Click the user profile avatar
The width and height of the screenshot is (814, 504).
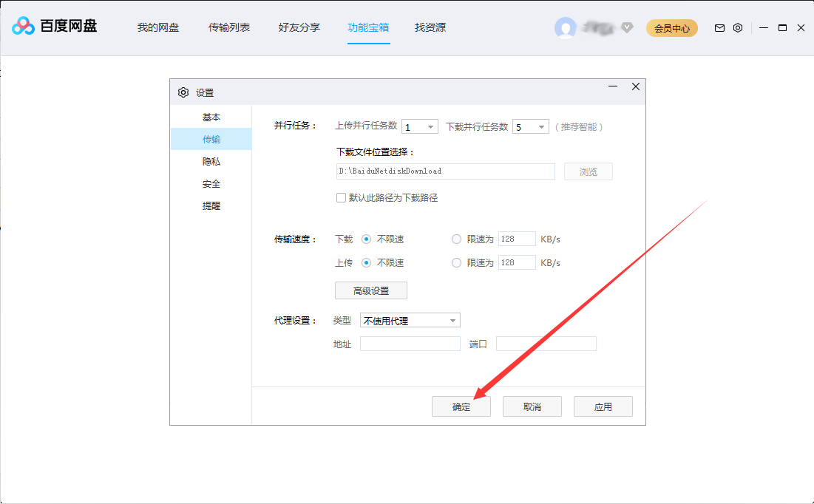(566, 27)
